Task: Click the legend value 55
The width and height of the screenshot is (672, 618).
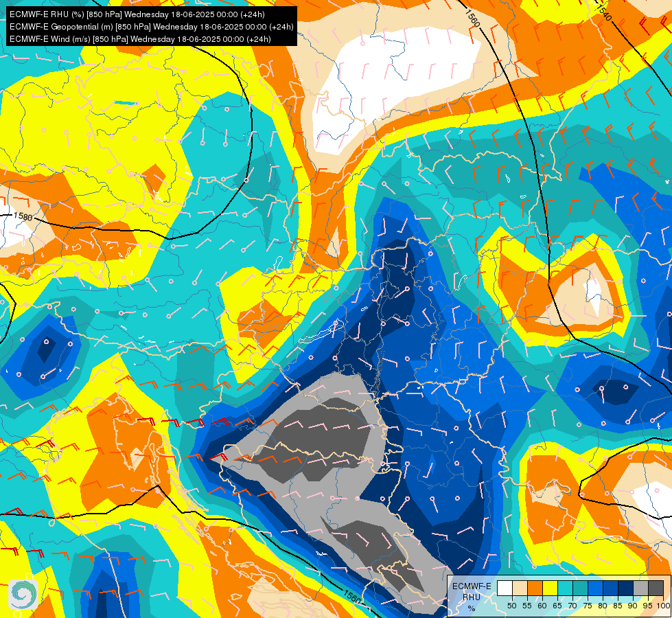Action: [x=527, y=606]
